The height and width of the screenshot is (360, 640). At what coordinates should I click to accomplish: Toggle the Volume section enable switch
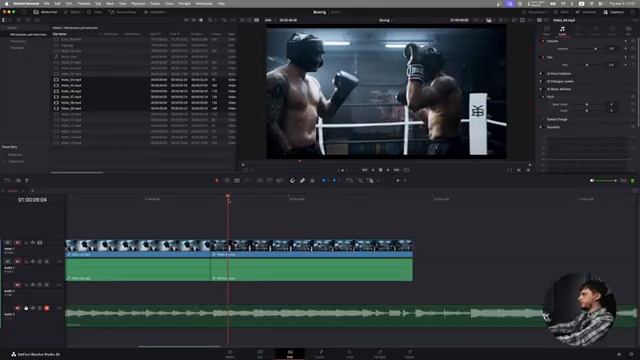pyautogui.click(x=542, y=41)
